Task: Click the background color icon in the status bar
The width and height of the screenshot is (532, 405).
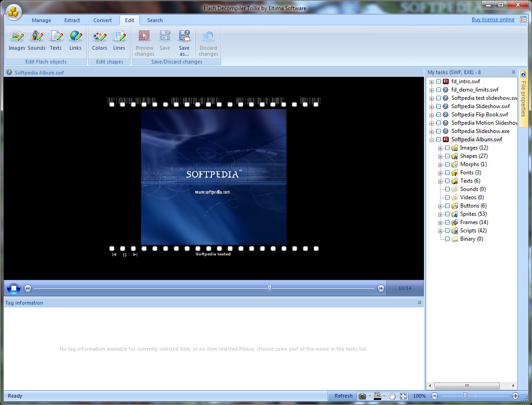Action: tap(378, 395)
